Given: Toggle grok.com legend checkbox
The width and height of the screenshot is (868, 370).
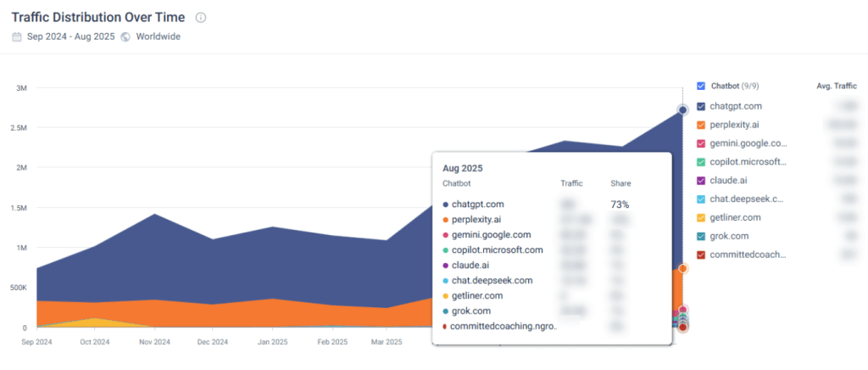Looking at the screenshot, I should pyautogui.click(x=700, y=236).
